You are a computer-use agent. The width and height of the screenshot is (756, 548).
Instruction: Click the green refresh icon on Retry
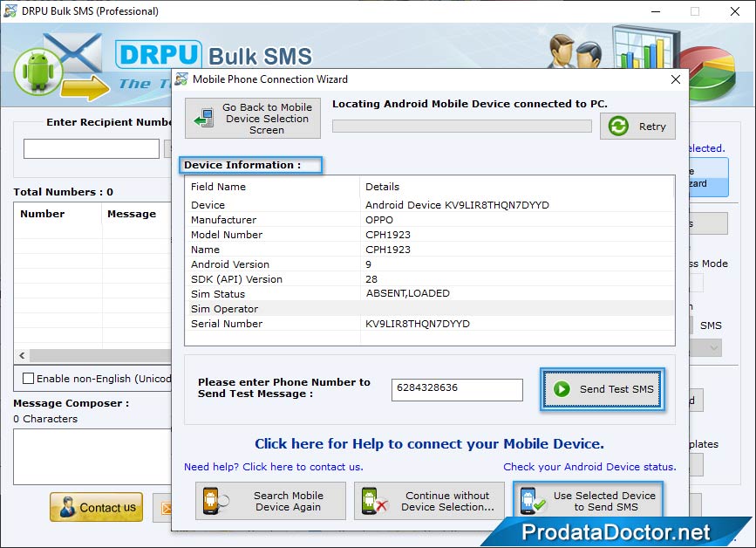[x=618, y=127]
